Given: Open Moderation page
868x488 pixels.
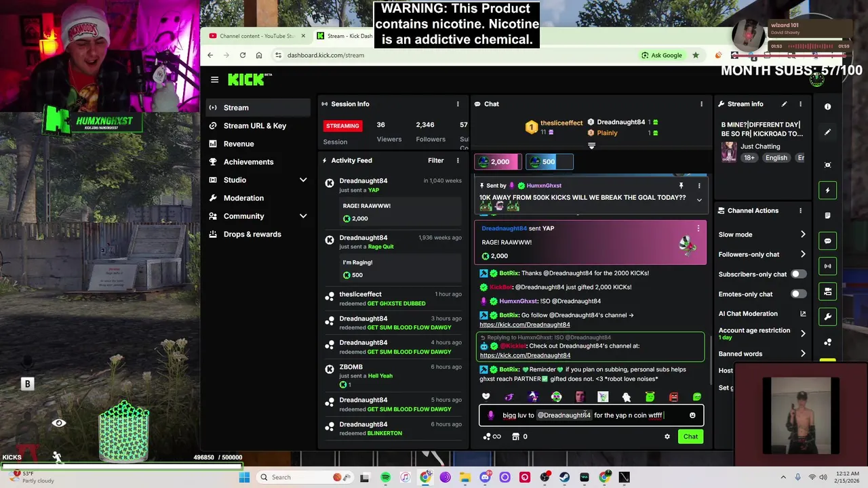Looking at the screenshot, I should 258,198.
